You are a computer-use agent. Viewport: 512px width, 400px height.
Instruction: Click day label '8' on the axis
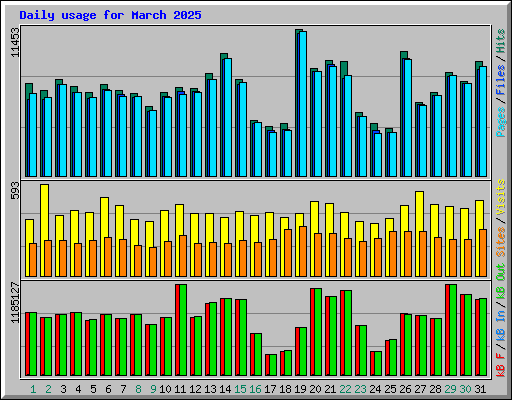click(x=138, y=389)
